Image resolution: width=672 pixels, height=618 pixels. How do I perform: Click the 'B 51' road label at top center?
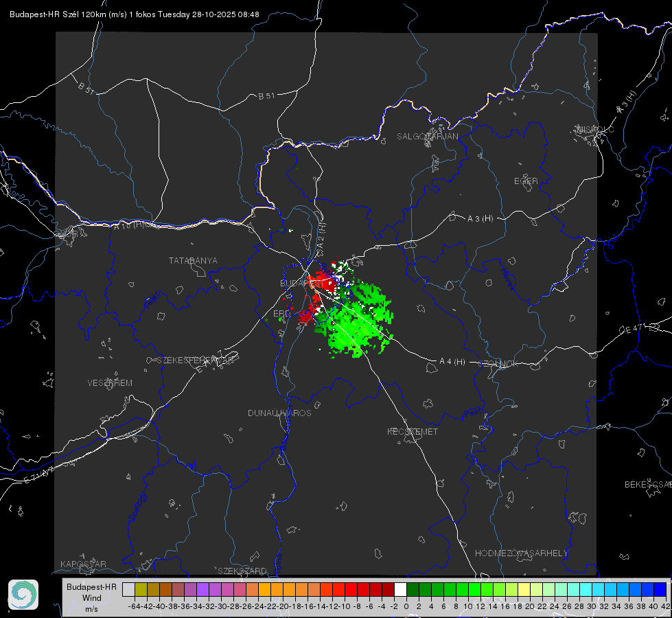coord(266,96)
